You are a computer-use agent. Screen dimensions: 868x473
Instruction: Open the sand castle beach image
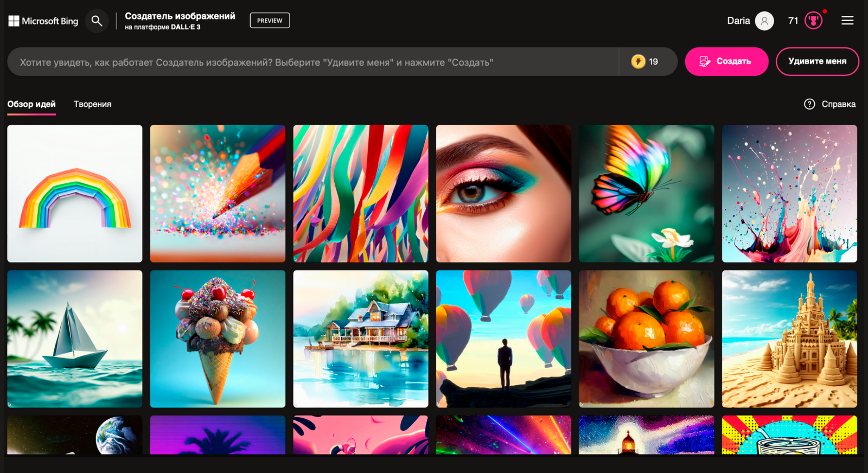[x=789, y=339]
